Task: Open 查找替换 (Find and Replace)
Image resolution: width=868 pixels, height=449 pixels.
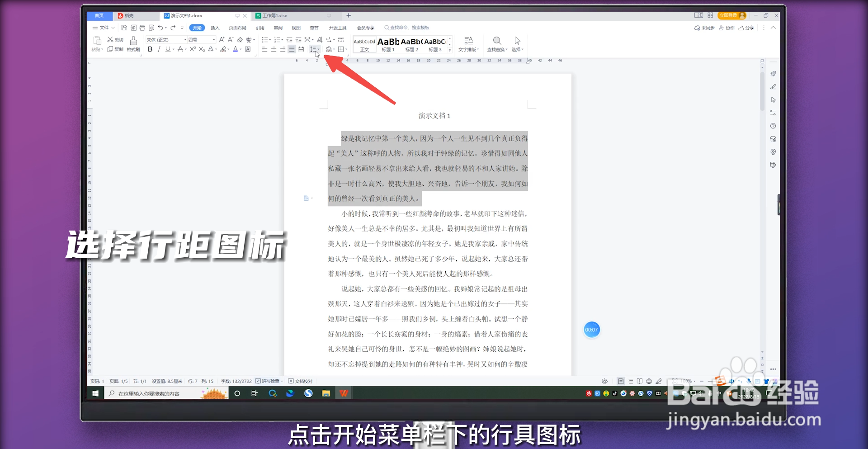Action: click(x=497, y=44)
